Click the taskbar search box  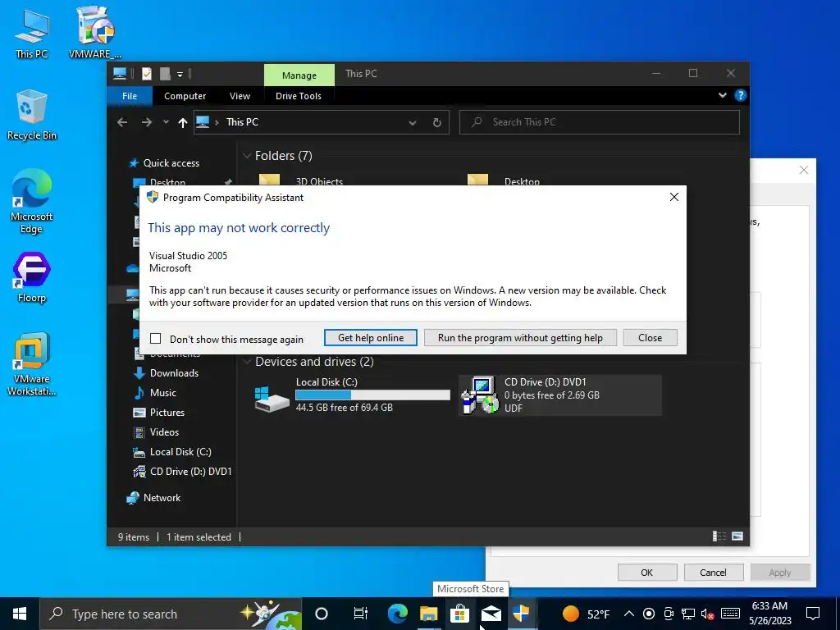click(171, 614)
